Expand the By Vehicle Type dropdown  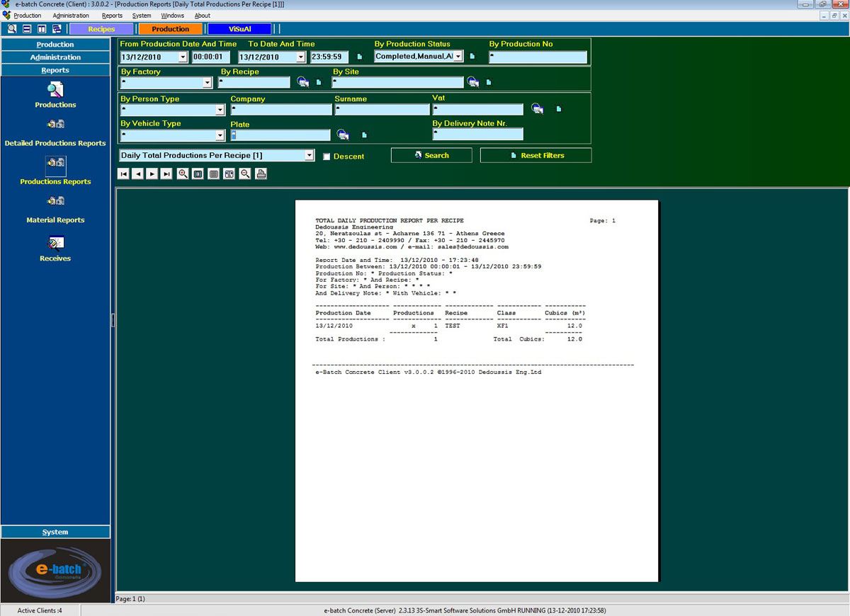click(220, 135)
